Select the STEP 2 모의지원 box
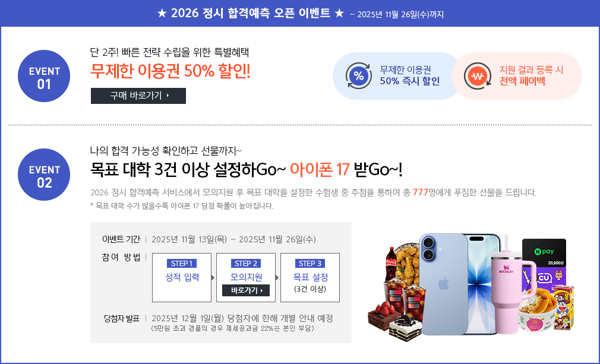This screenshot has height=364, width=600. [x=246, y=277]
